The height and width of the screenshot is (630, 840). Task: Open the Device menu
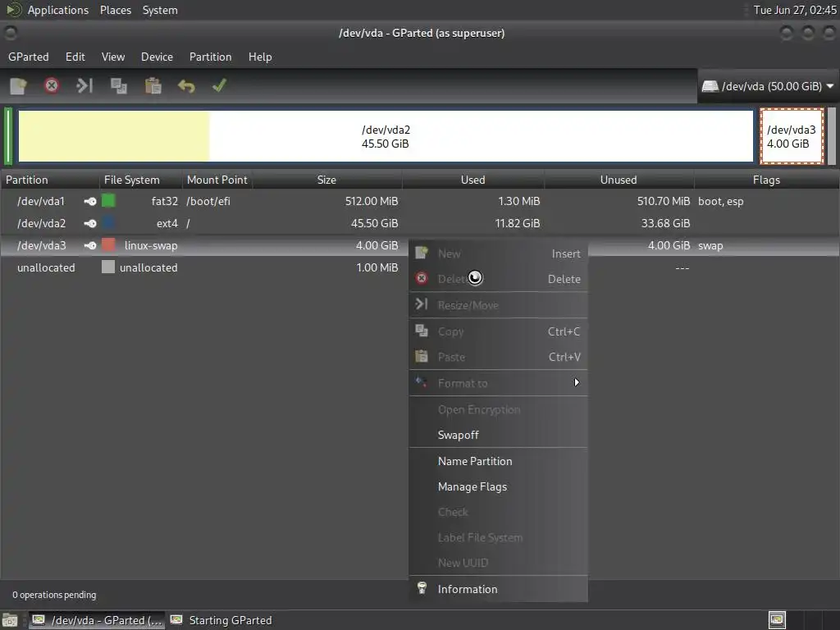[x=157, y=57]
